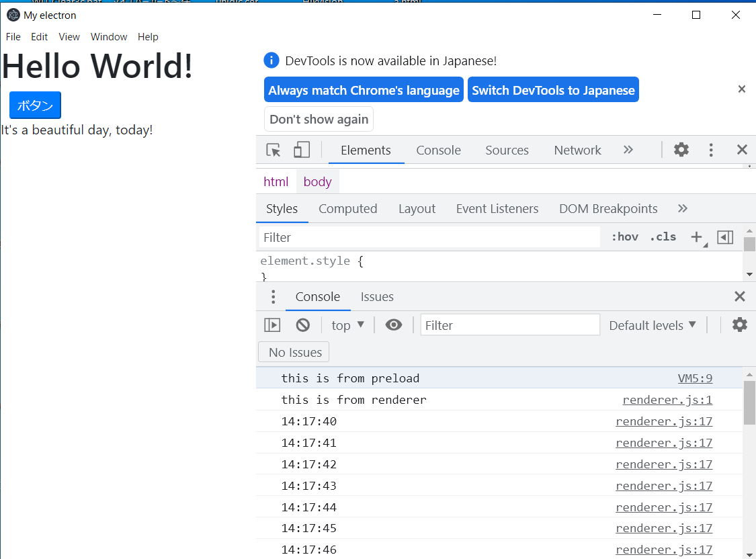756x559 pixels.
Task: Toggle element classes with .cls
Action: point(663,236)
